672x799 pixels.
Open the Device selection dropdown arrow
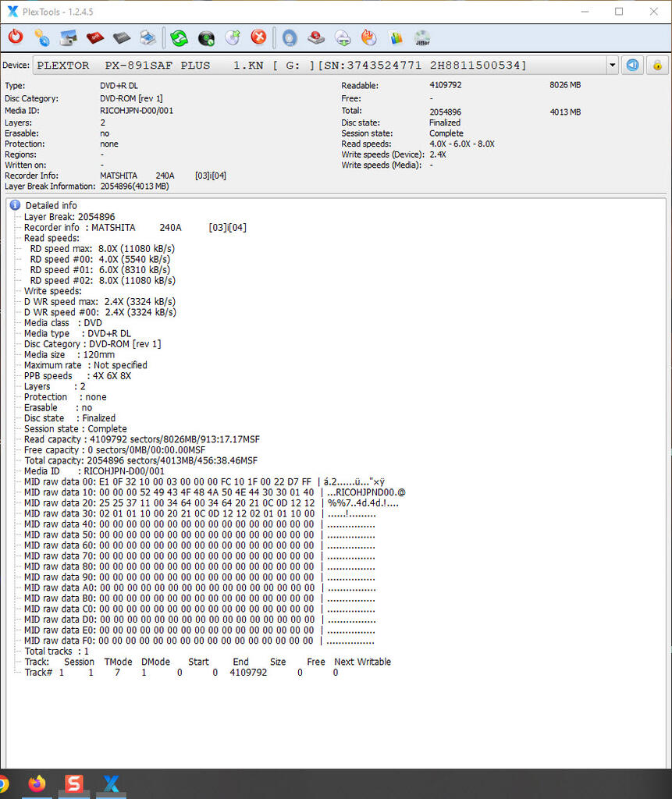pos(613,66)
